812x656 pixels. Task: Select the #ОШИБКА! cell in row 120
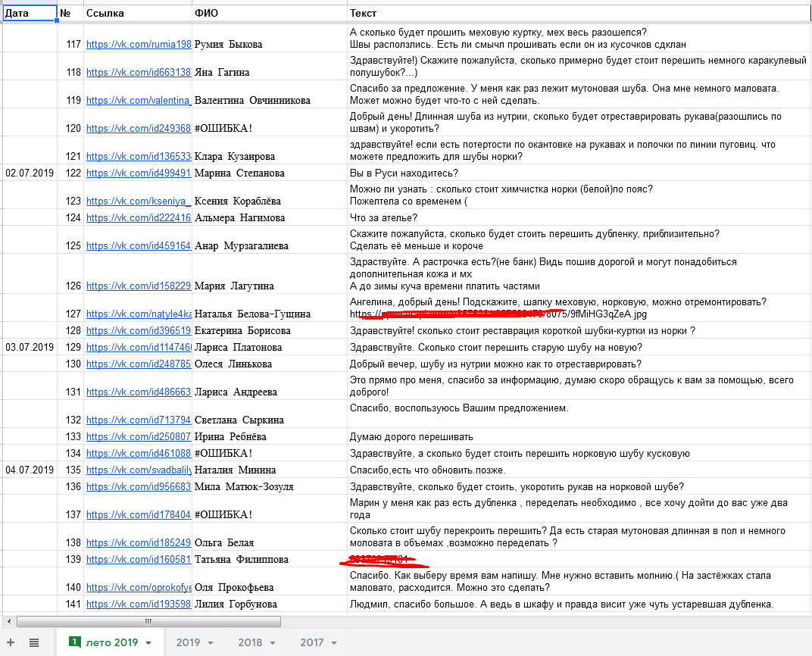click(270, 122)
